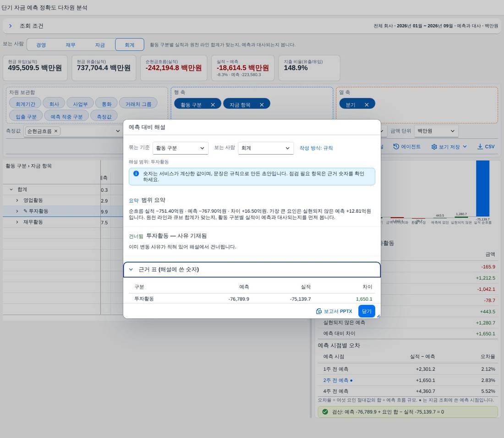Click the 차이 value 1,650.1 in dialog
This screenshot has height=438, width=504.
pos(364,299)
